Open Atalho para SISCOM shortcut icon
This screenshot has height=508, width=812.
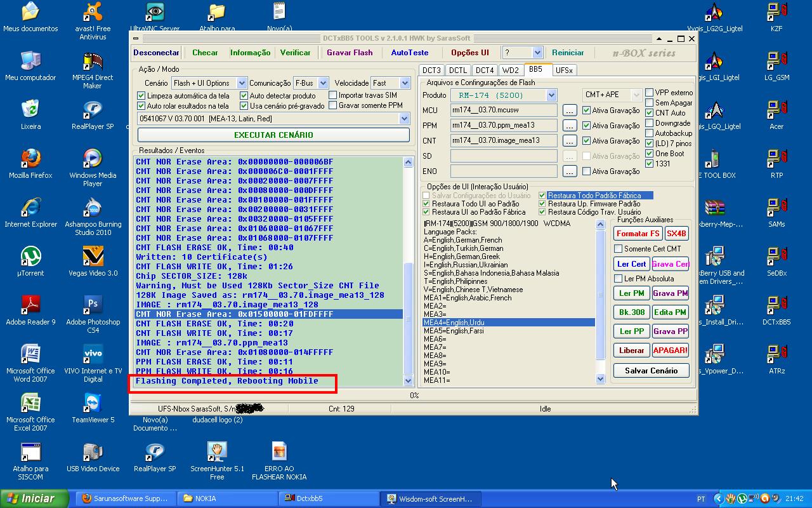pos(30,461)
